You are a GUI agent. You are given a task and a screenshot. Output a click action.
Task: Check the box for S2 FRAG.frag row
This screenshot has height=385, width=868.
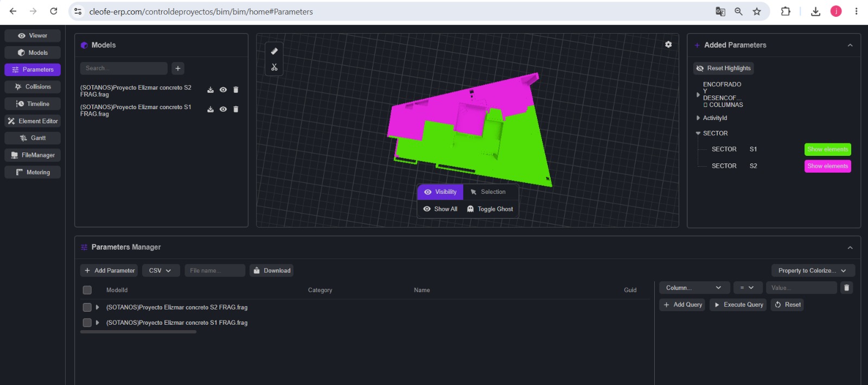click(87, 307)
